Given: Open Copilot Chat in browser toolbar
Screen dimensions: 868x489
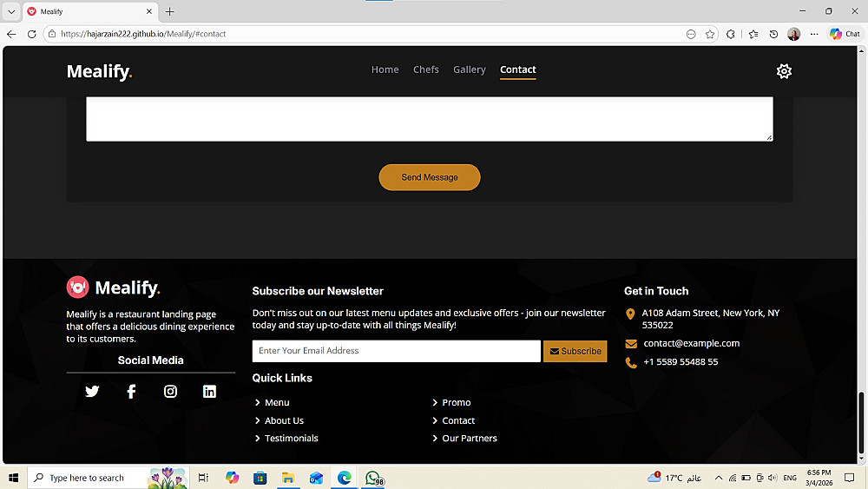Looking at the screenshot, I should (x=845, y=35).
